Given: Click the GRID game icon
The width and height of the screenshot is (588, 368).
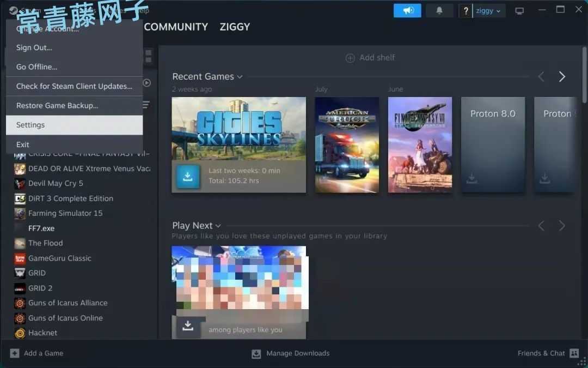Looking at the screenshot, I should click(20, 273).
